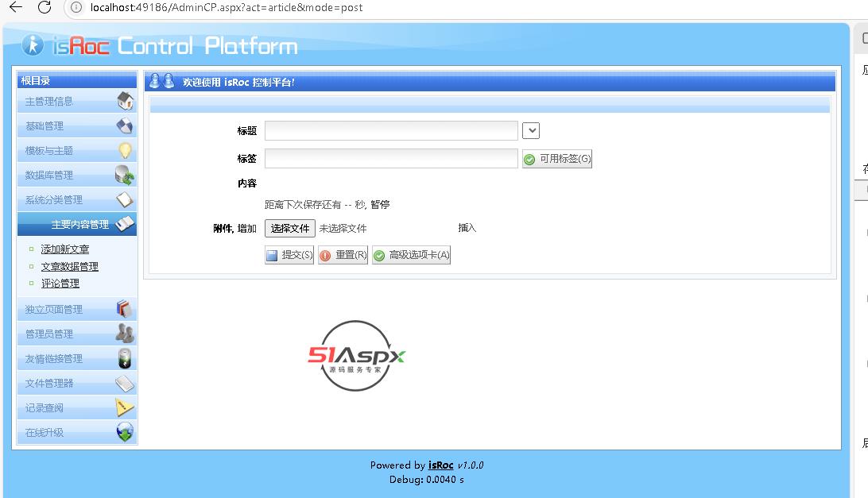This screenshot has height=498, width=868.
Task: Click the eraser-like icon beside 文件管理器
Action: pyautogui.click(x=125, y=383)
